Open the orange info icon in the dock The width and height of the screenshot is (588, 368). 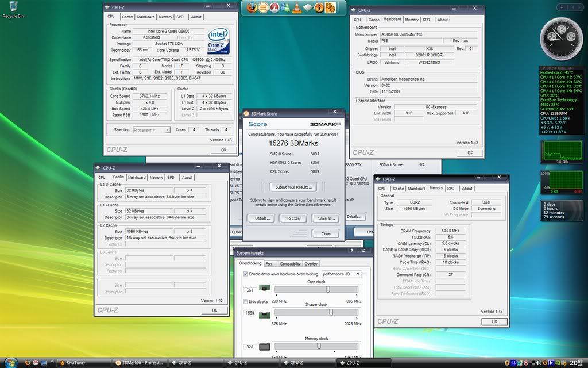tap(319, 7)
